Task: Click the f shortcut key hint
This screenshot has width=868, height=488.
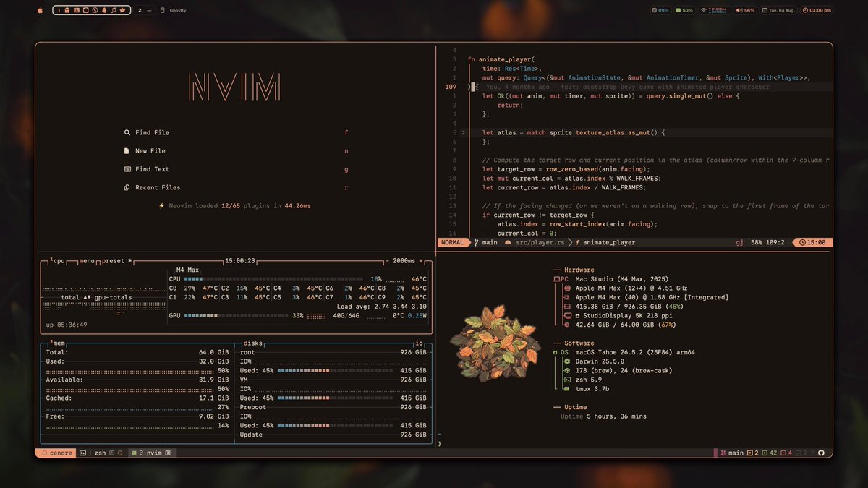Action: pos(346,132)
